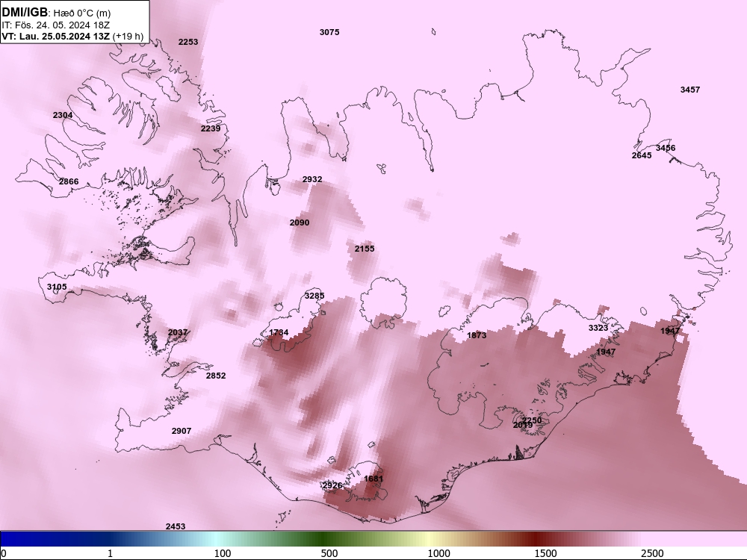Select the 1681 map label
The image size is (747, 560).
[373, 479]
